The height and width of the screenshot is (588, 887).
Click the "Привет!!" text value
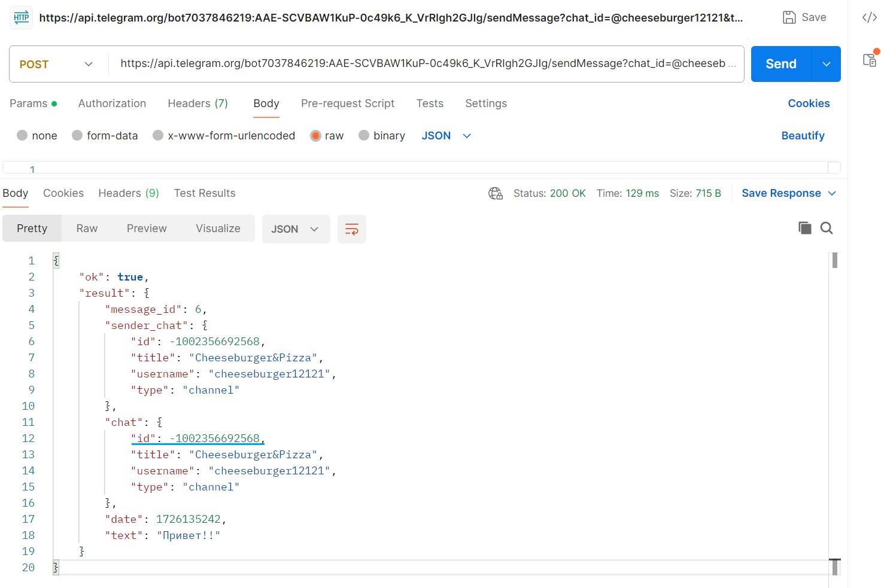tap(189, 535)
